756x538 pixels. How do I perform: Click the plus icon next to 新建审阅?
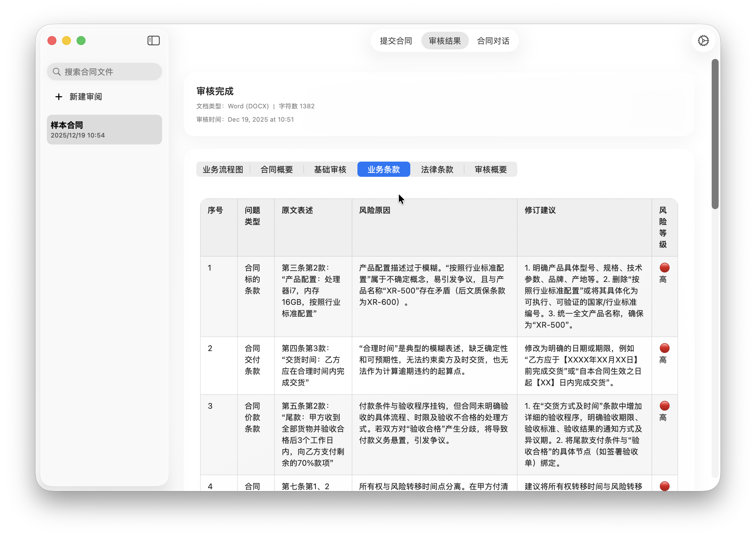point(59,97)
